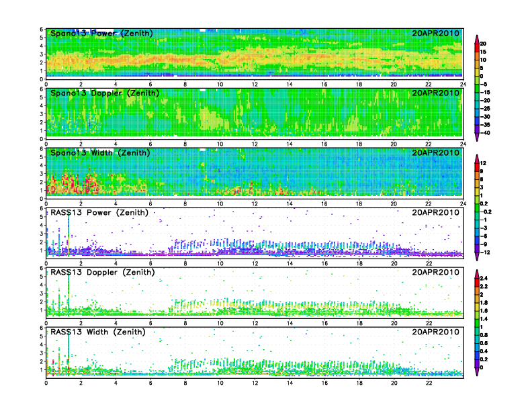Click the "1.6" label on the bottom colorbar
Image resolution: width=532 pixels, height=411 pixels.
(484, 311)
